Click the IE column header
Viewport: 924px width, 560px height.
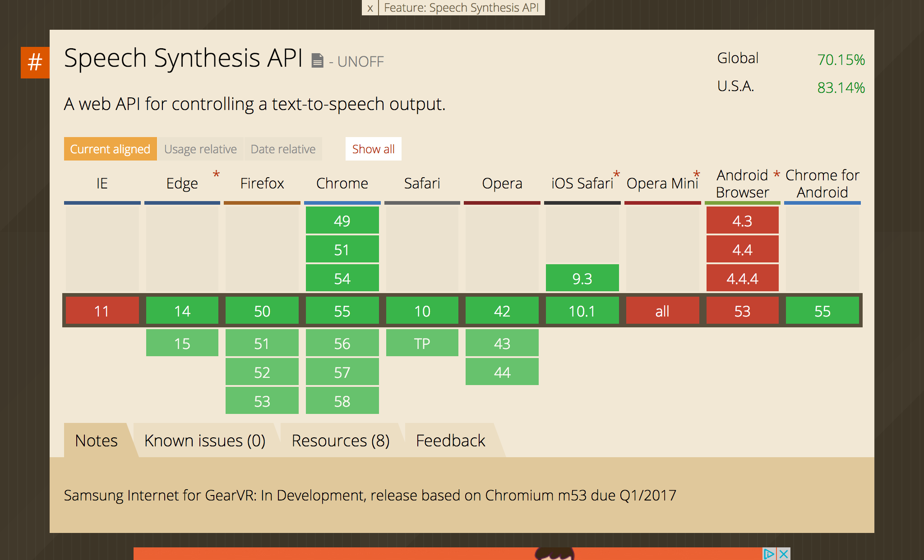(102, 184)
